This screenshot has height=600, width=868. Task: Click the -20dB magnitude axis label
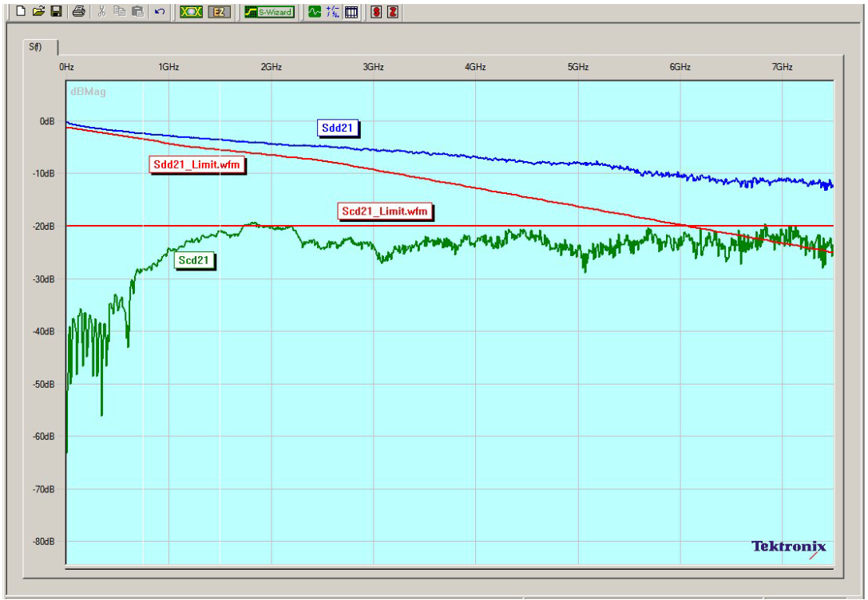[44, 226]
